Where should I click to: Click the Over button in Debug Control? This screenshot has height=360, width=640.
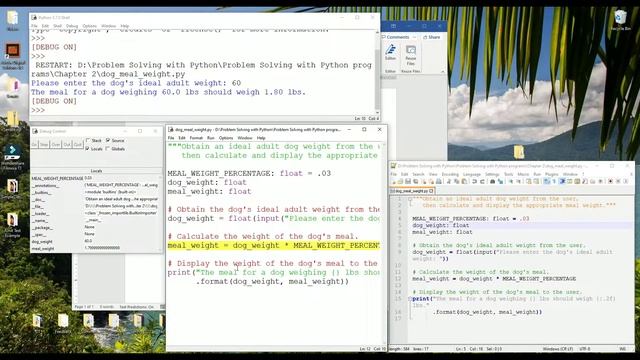point(56,144)
